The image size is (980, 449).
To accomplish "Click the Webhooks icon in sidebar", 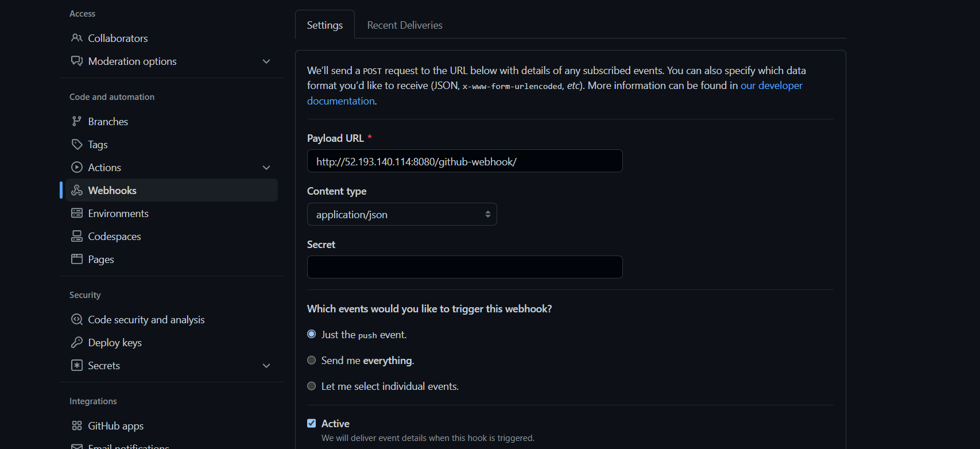I will (x=77, y=190).
